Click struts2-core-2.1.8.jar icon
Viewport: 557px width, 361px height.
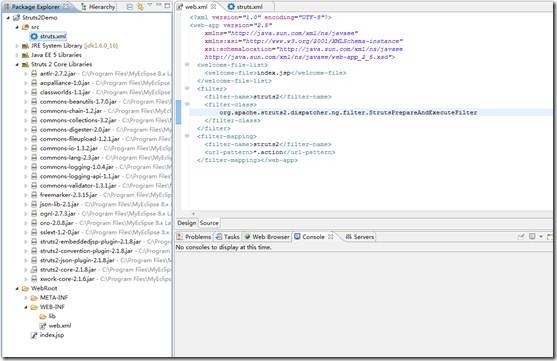[34, 270]
